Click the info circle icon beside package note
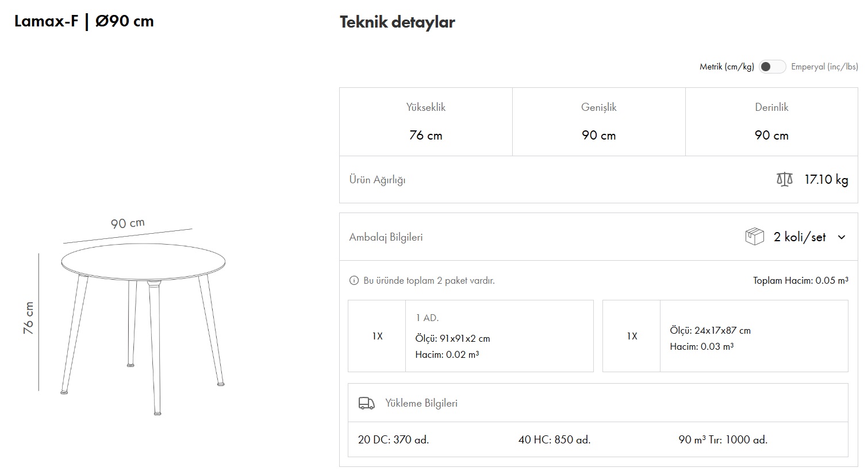Image resolution: width=868 pixels, height=475 pixels. click(354, 281)
